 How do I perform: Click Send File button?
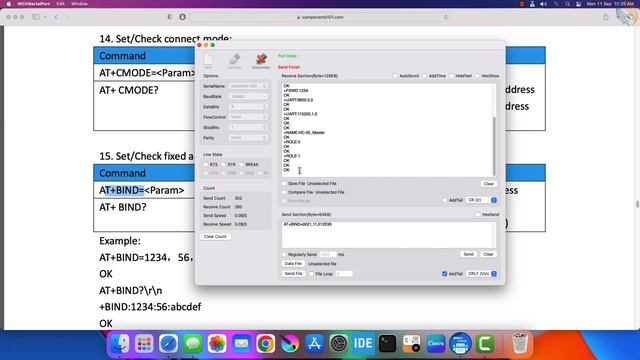[293, 274]
